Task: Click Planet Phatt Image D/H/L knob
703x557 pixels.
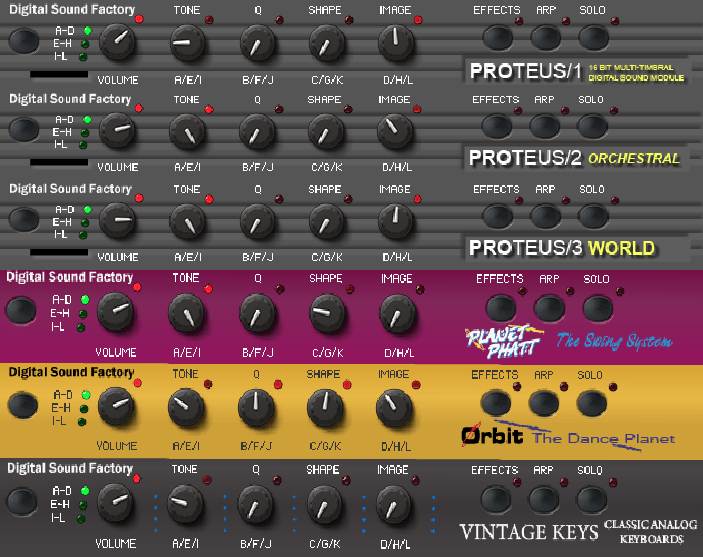Action: 397,313
